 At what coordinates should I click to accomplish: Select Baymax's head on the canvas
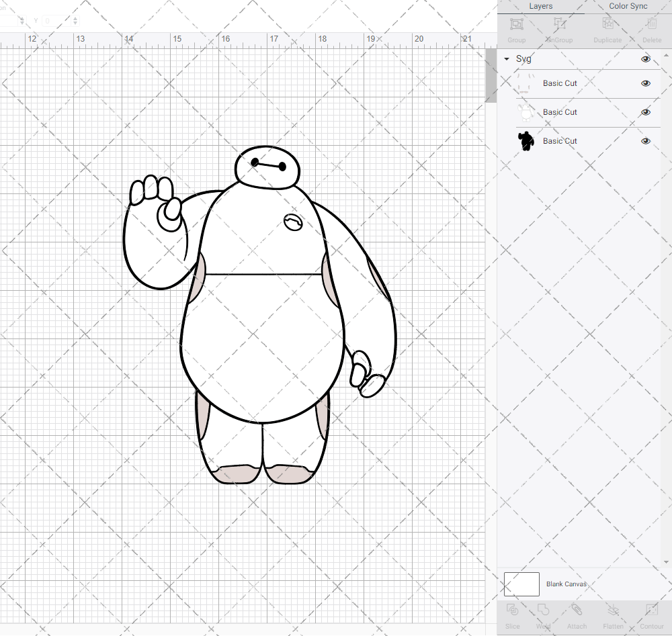[x=267, y=167]
